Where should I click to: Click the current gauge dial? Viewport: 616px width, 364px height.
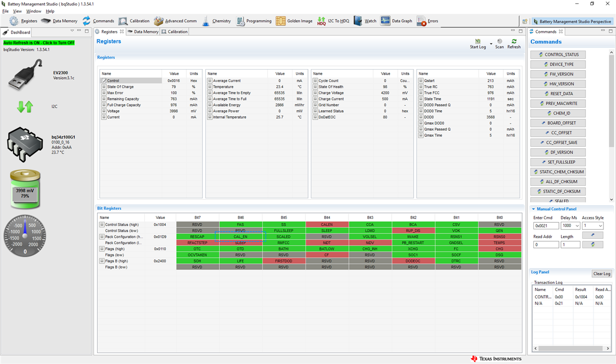pyautogui.click(x=25, y=236)
